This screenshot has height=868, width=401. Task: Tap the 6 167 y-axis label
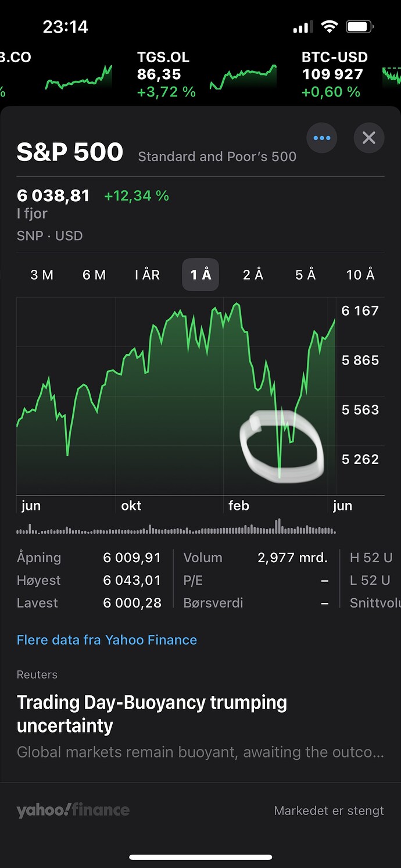[360, 310]
